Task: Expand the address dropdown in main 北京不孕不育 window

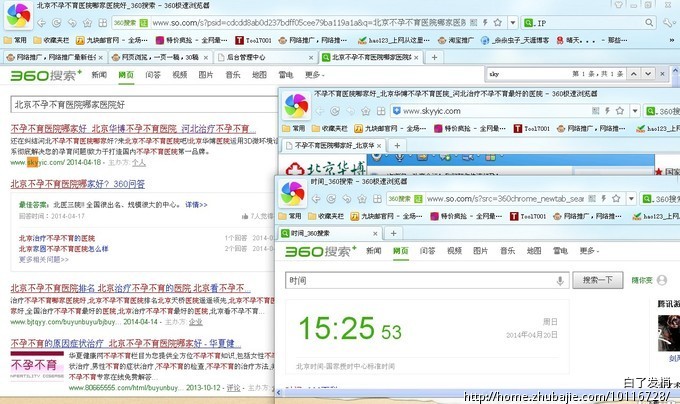Action: [513, 23]
